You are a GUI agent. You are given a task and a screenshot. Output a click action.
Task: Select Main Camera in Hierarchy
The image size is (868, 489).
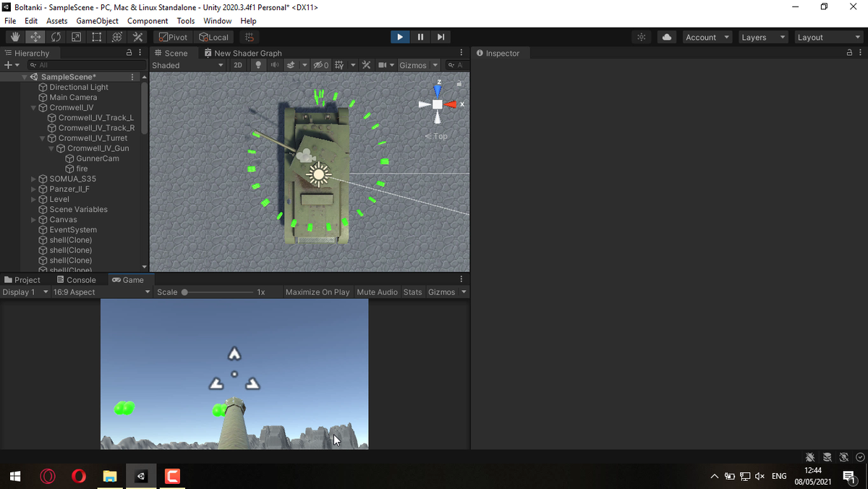pos(73,97)
